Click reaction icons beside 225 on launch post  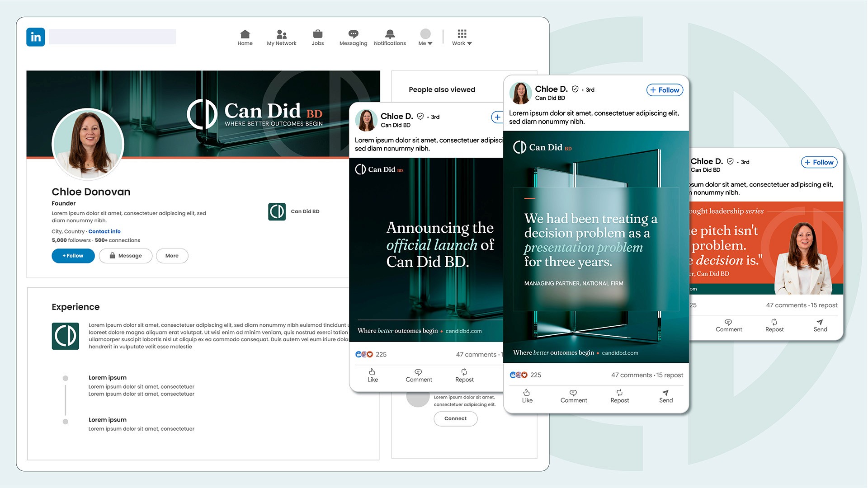364,354
